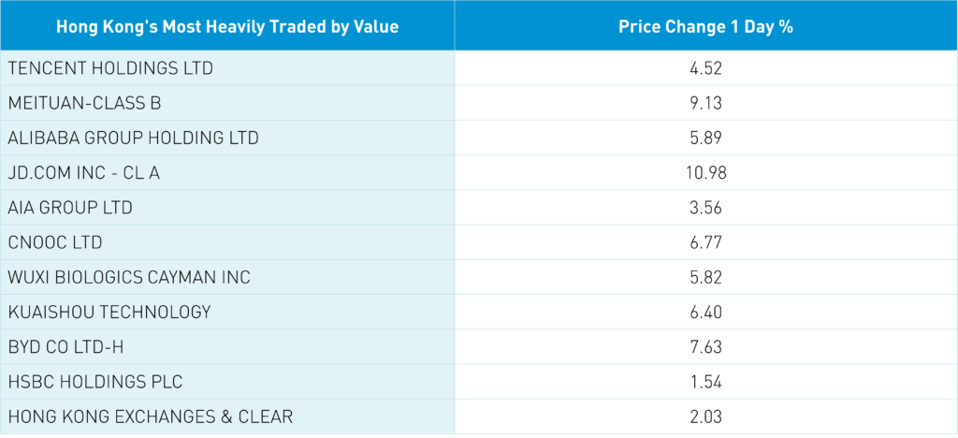The image size is (958, 438).
Task: Click JD.com's 10.98 price change value
Action: [x=705, y=173]
